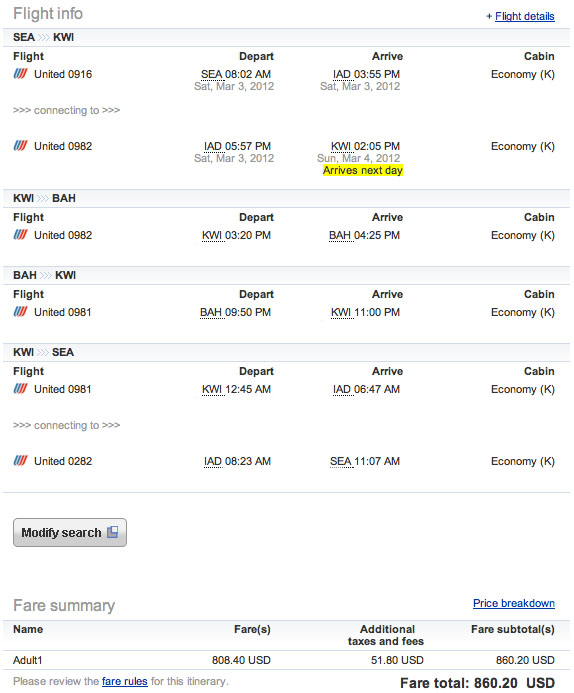Click the highlighted Arrives next day notice
This screenshot has height=693, width=574.
[x=363, y=170]
